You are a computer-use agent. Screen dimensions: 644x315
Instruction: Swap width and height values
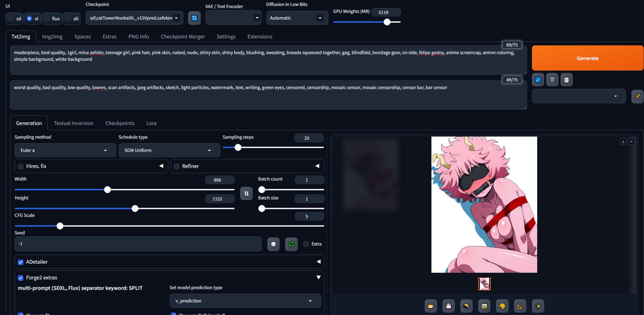point(246,193)
